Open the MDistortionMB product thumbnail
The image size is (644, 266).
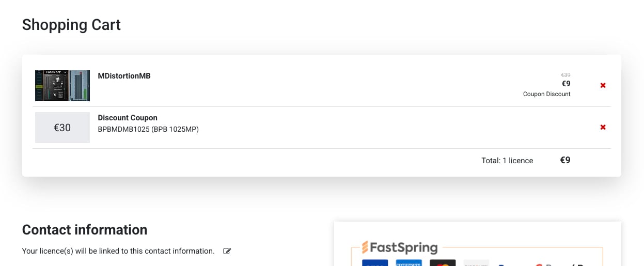pyautogui.click(x=62, y=86)
